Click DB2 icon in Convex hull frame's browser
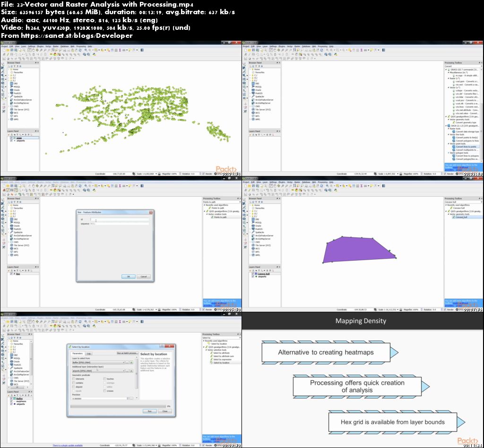Image resolution: width=484 pixels, height=448 pixels. [253, 220]
